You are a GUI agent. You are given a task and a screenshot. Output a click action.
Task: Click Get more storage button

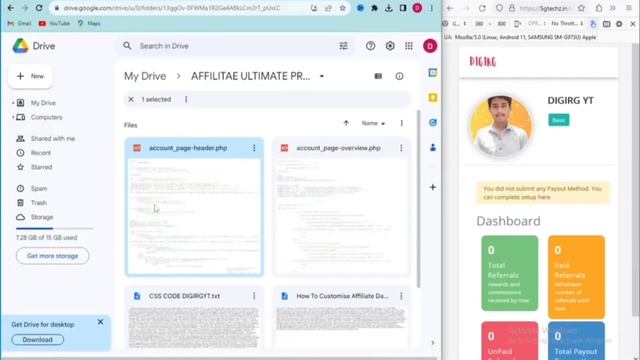click(x=52, y=256)
